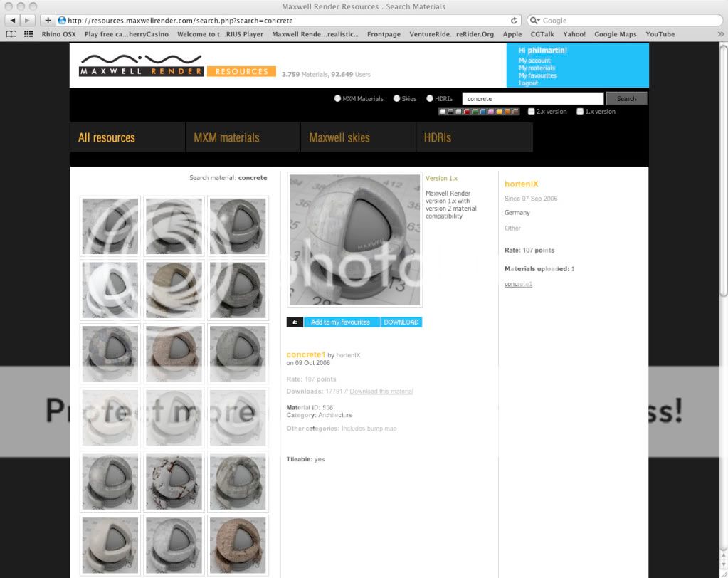Select the HDRIs radio button
This screenshot has width=728, height=578.
[430, 98]
